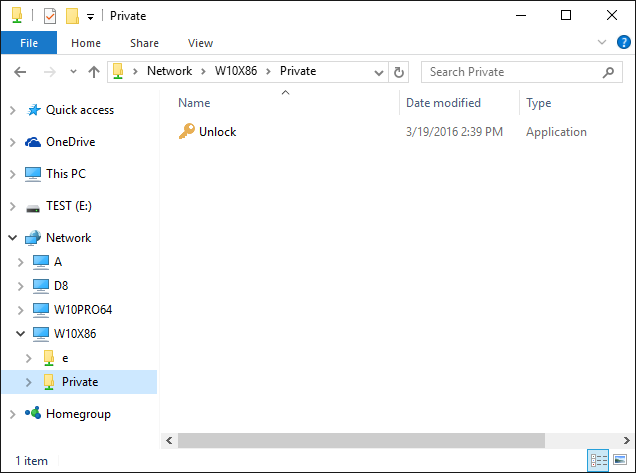
Task: Select the Unlock file name
Action: [217, 131]
